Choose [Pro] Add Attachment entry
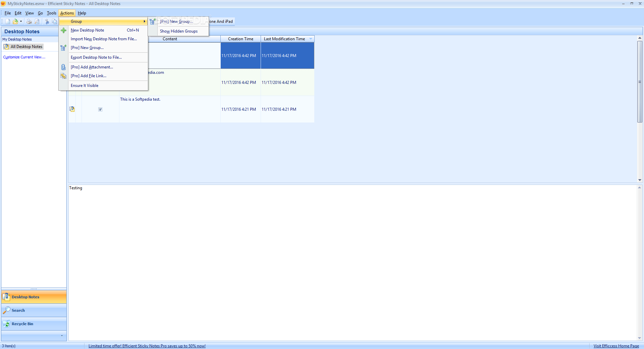 (x=103, y=67)
